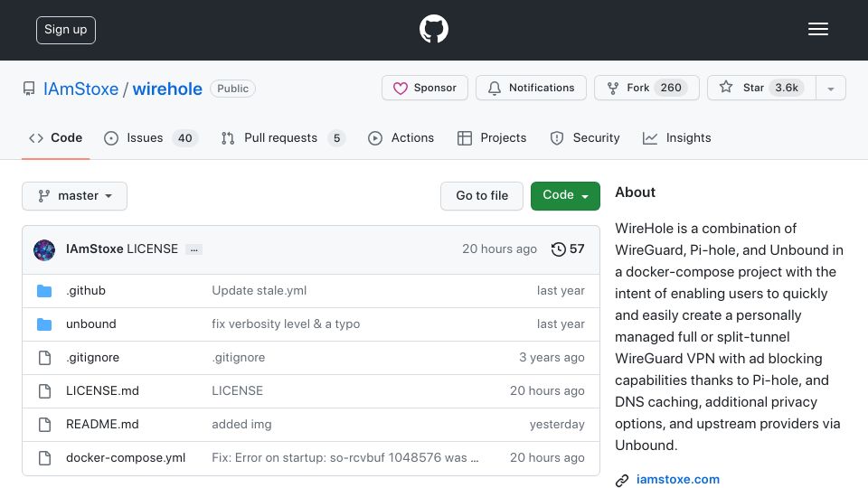Viewport: 868px width, 488px height.
Task: Open the IAmStoxe commit author link
Action: coord(95,249)
